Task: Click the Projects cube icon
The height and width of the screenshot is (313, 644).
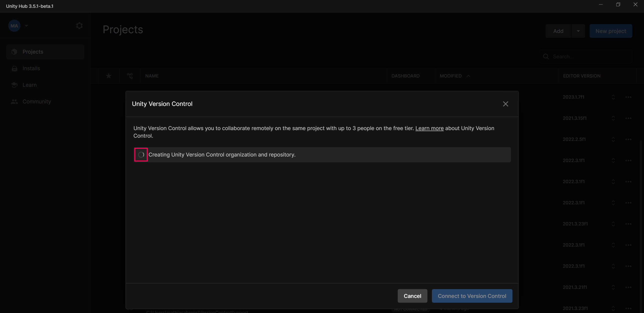Action: pos(14,52)
